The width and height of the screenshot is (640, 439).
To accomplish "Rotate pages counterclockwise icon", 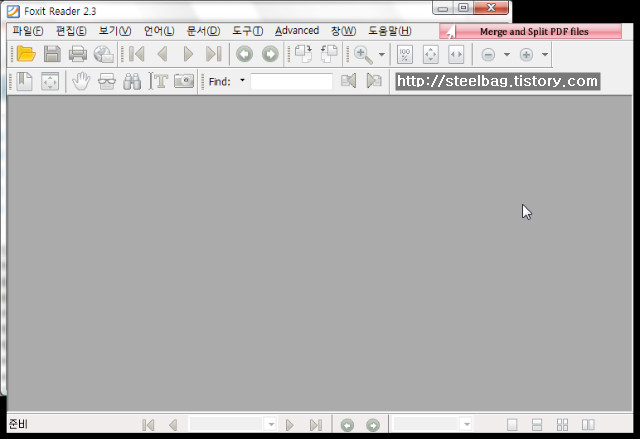I will tap(329, 54).
